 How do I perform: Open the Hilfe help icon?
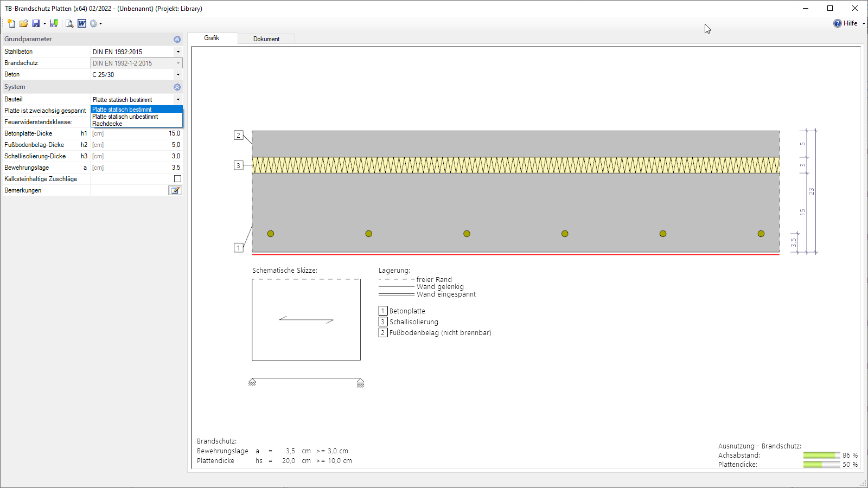[x=838, y=23]
